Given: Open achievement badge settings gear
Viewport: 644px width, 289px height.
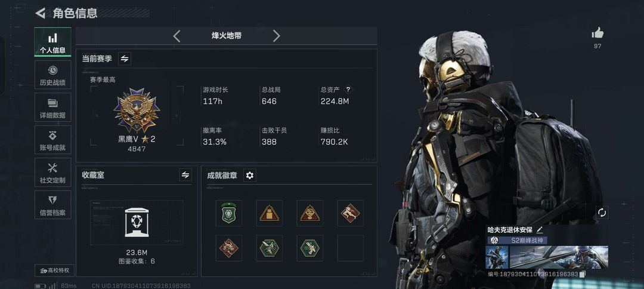Looking at the screenshot, I should (250, 176).
